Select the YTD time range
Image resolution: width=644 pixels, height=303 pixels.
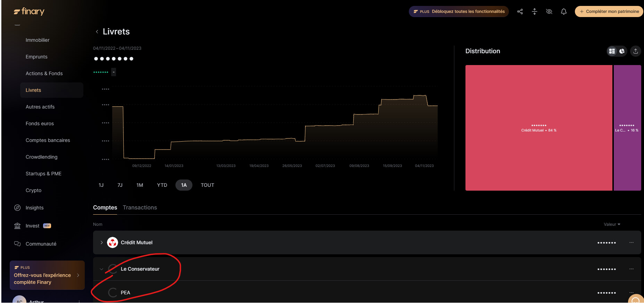tap(162, 185)
